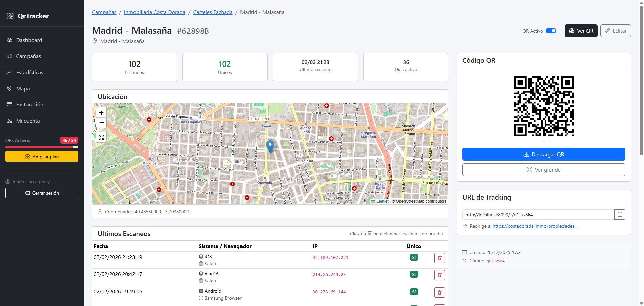The height and width of the screenshot is (306, 644).
Task: Delete the macOS Safari scan entry
Action: click(439, 275)
